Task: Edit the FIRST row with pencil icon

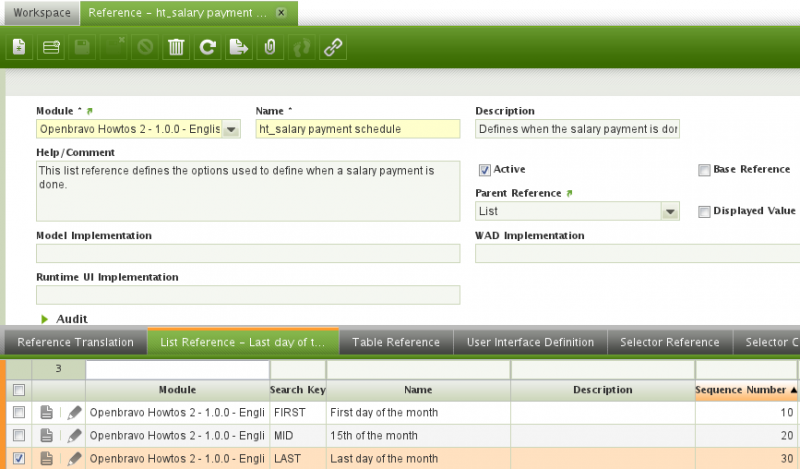Action: point(74,412)
